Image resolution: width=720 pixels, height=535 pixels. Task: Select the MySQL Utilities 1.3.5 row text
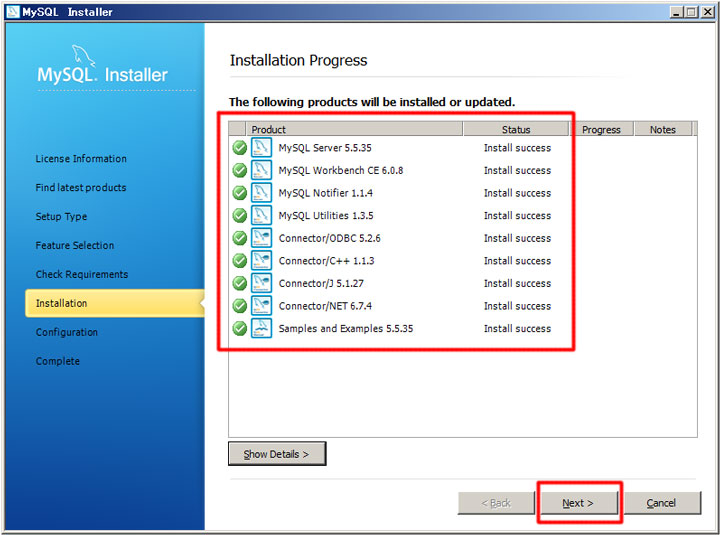326,215
